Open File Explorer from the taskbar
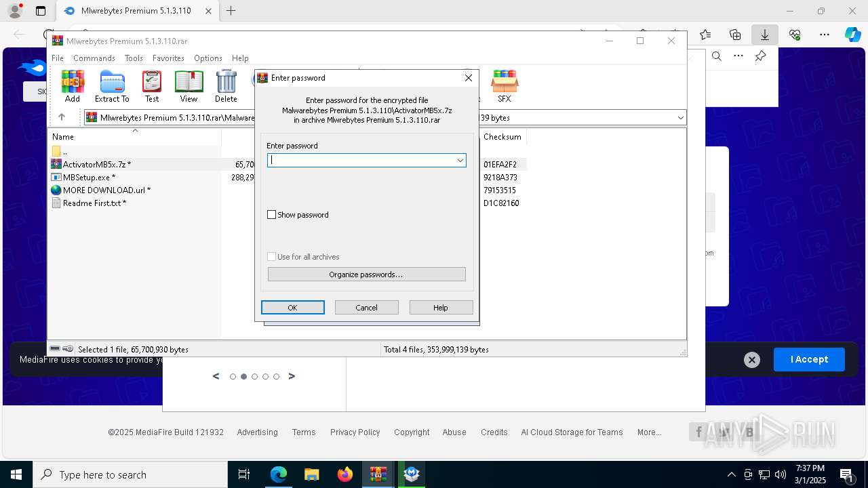868x488 pixels. (311, 474)
